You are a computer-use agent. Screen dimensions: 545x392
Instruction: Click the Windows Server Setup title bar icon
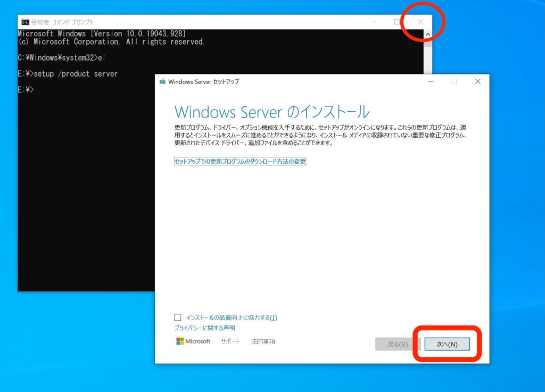pyautogui.click(x=162, y=81)
